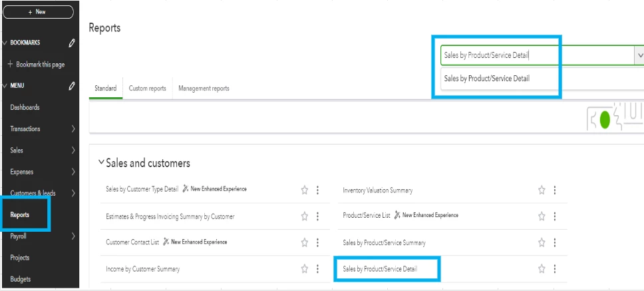Open more options for Sales by Product/Service Summary
The image size is (644, 291).
coord(555,242)
